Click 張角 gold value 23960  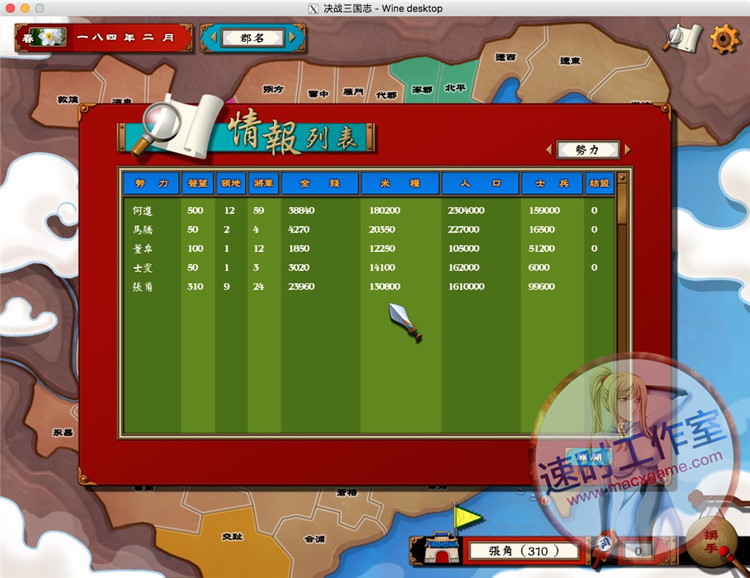[301, 287]
